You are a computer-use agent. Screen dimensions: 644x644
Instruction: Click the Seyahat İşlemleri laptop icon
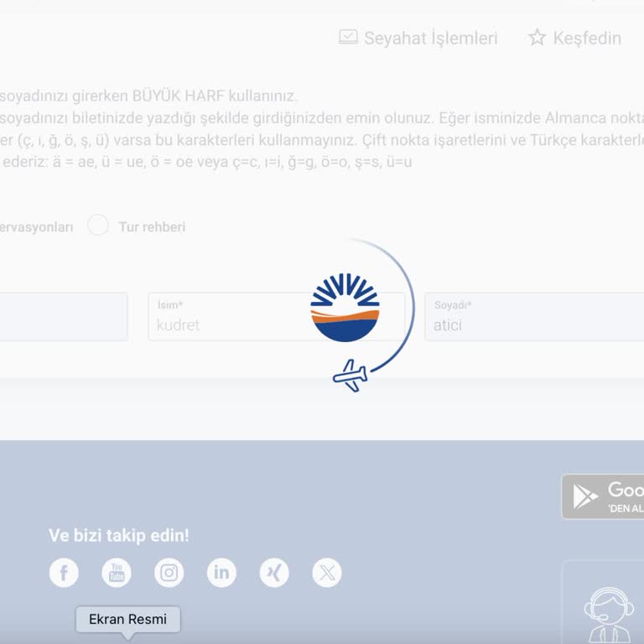click(x=348, y=37)
